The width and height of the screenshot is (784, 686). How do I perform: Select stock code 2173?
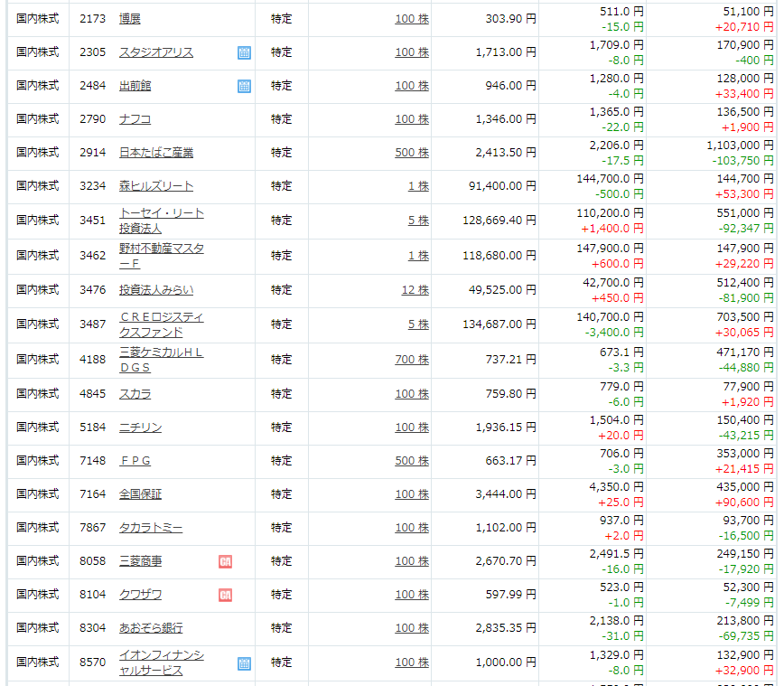tap(92, 19)
